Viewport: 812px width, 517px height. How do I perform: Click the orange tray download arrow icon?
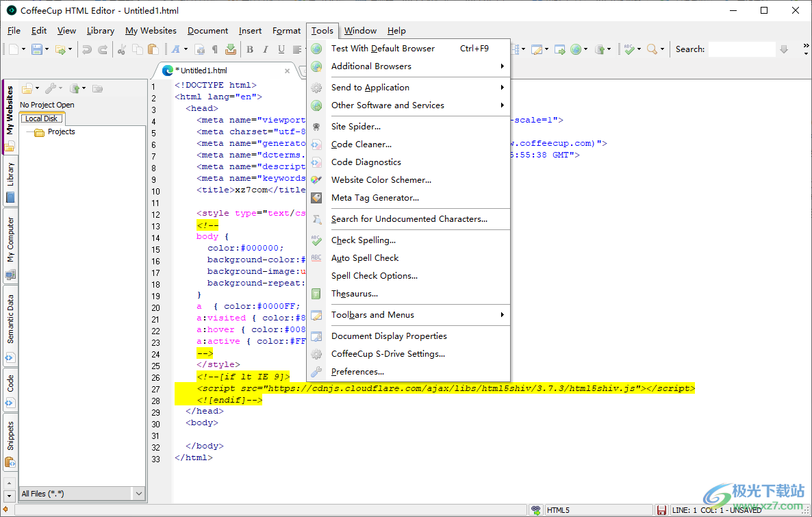(231, 49)
